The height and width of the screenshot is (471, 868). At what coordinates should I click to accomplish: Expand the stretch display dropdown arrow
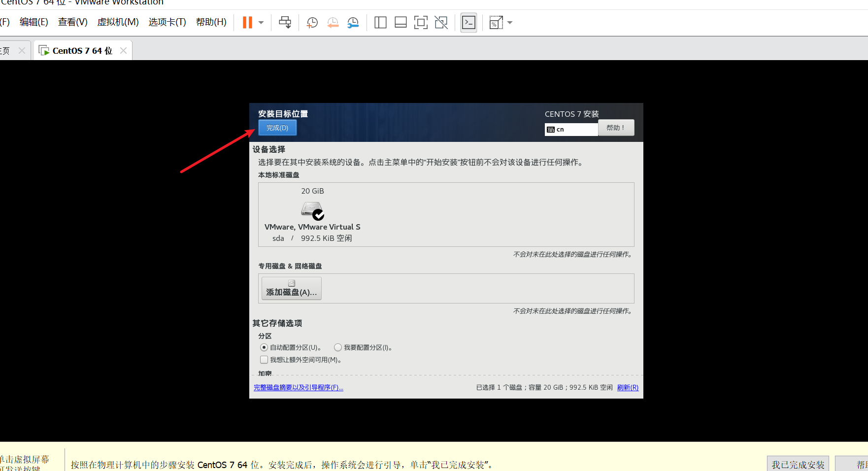point(510,23)
